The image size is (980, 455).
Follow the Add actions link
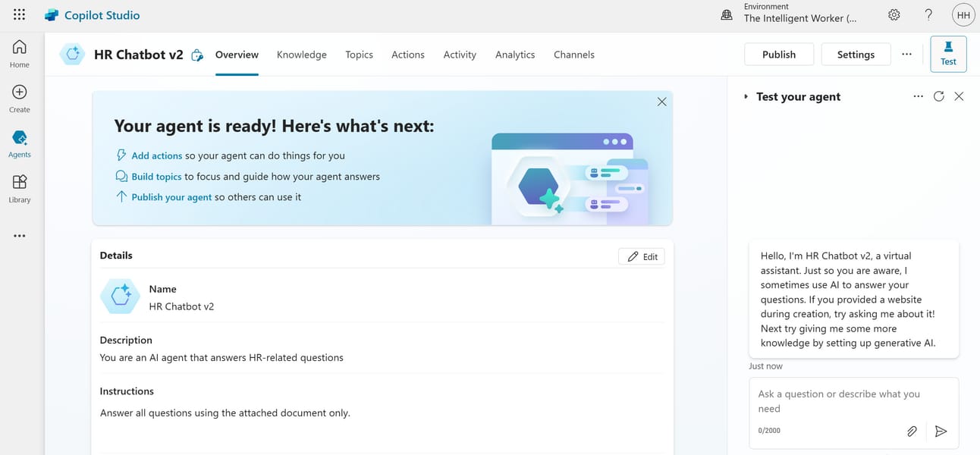tap(157, 155)
